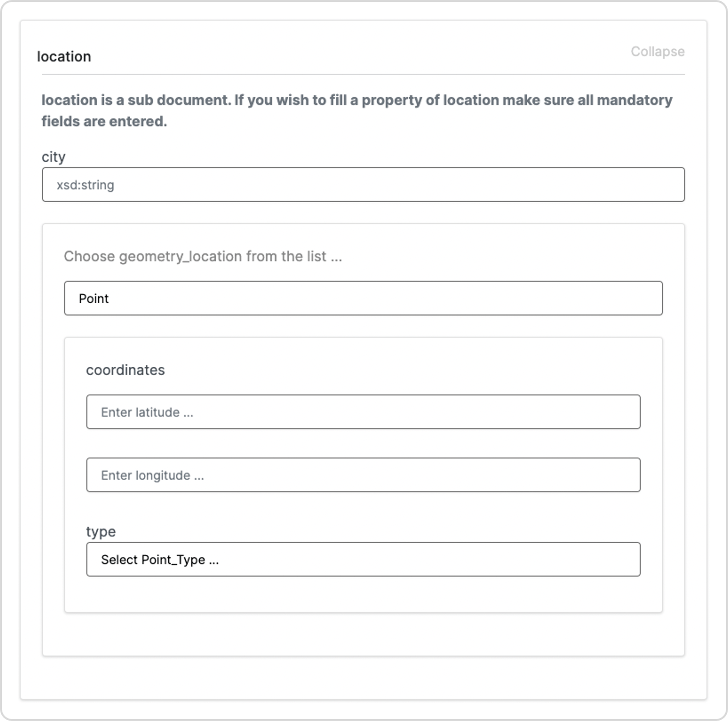
Task: Click the type field label
Action: click(101, 532)
